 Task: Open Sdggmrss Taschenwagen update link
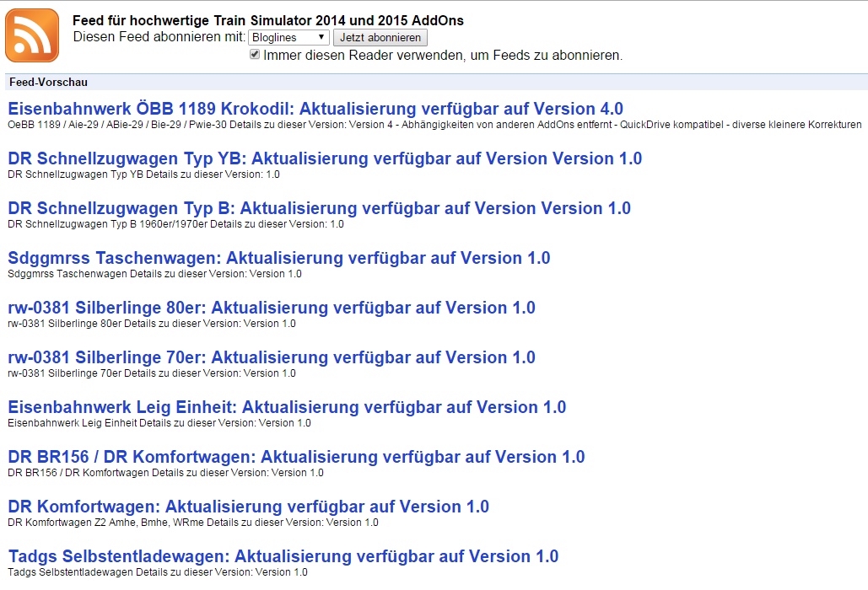pyautogui.click(x=279, y=258)
